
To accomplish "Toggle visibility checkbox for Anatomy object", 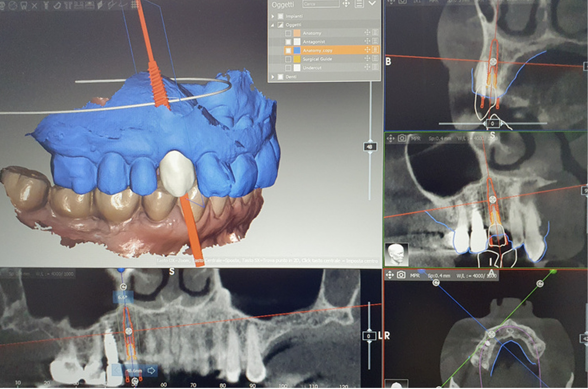I will [288, 33].
